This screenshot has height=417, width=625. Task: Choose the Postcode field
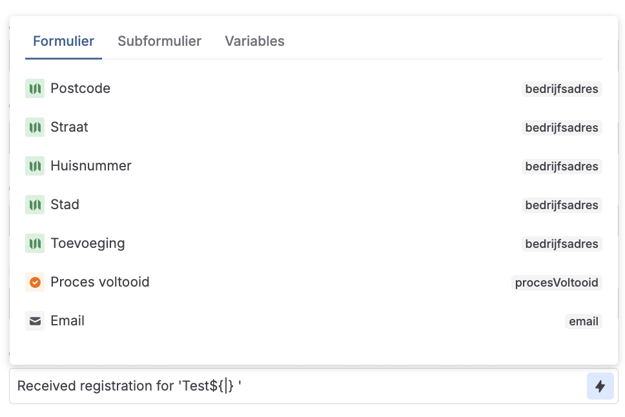click(80, 89)
